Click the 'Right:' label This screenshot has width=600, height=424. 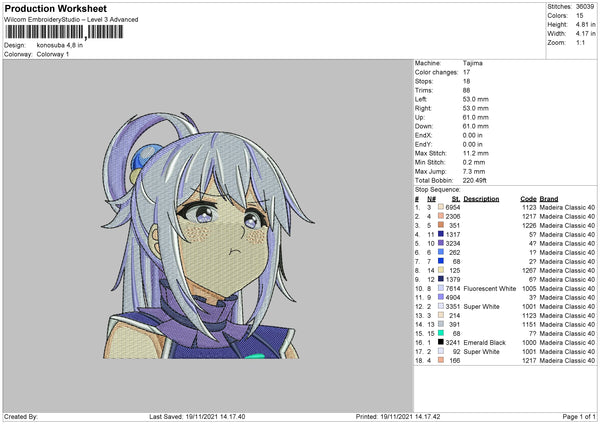click(x=423, y=108)
